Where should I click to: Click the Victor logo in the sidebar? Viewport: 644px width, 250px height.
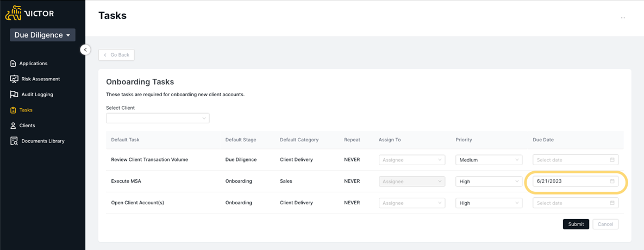29,13
